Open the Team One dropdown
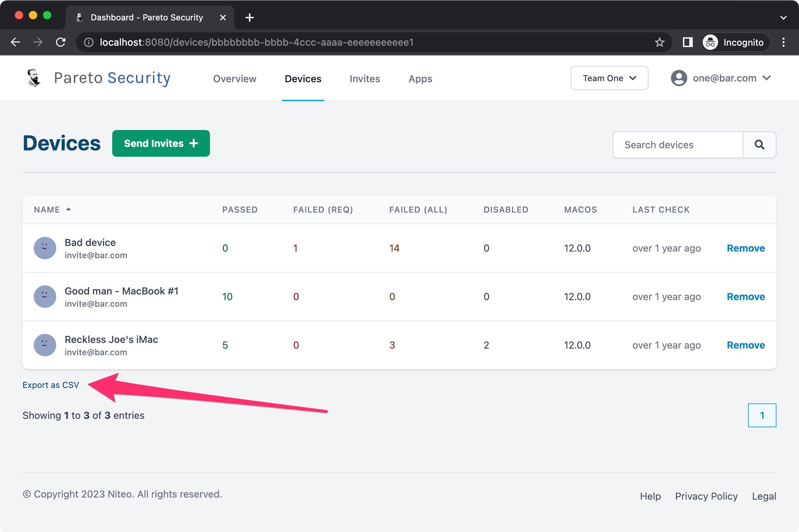This screenshot has width=799, height=532. [x=609, y=78]
